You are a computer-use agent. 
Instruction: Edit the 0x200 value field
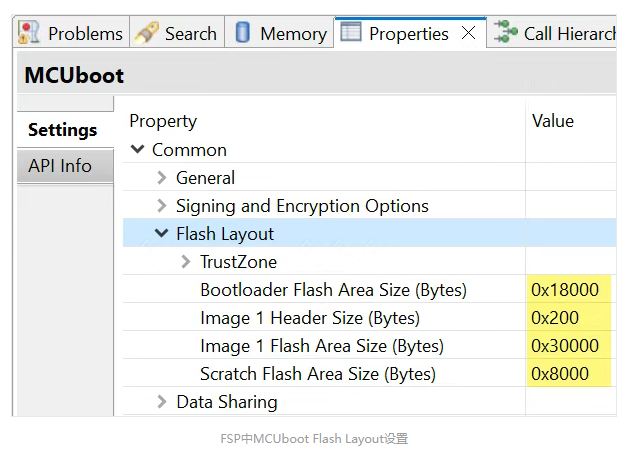569,317
